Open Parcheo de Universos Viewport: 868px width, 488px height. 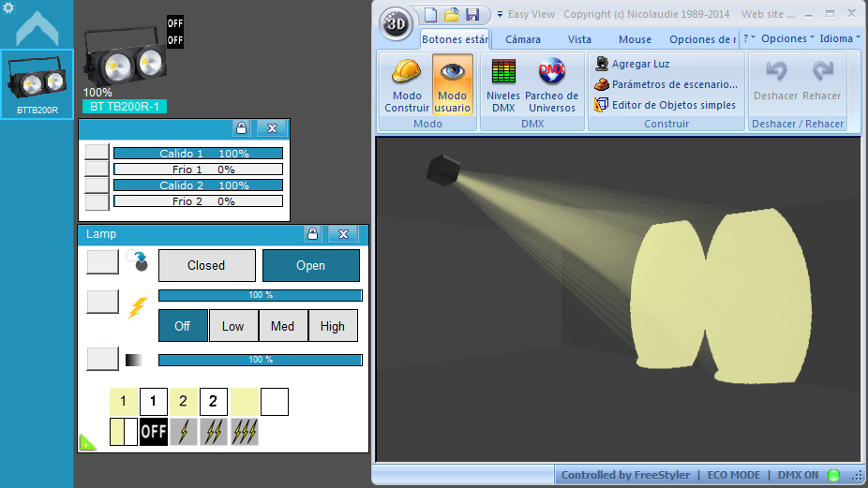point(552,85)
